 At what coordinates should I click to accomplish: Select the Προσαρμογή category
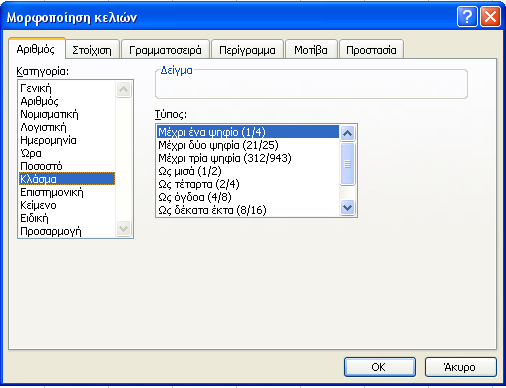[x=67, y=231]
